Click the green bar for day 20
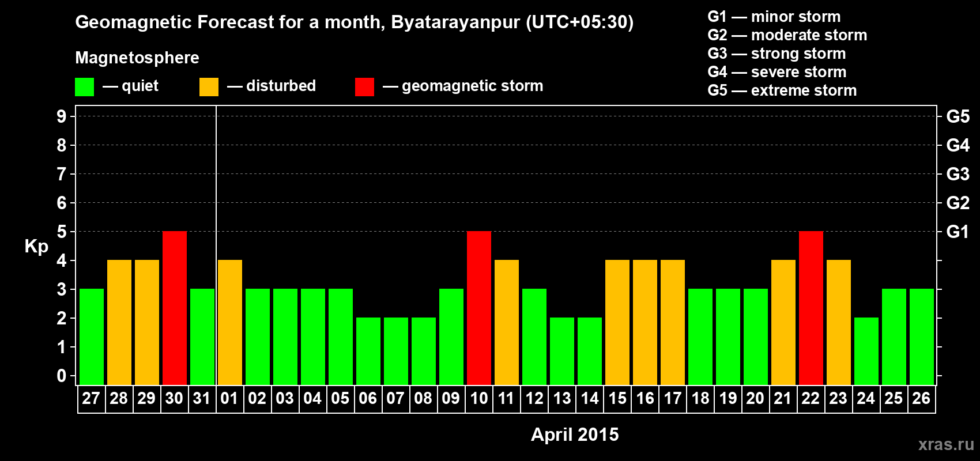 [x=756, y=337]
